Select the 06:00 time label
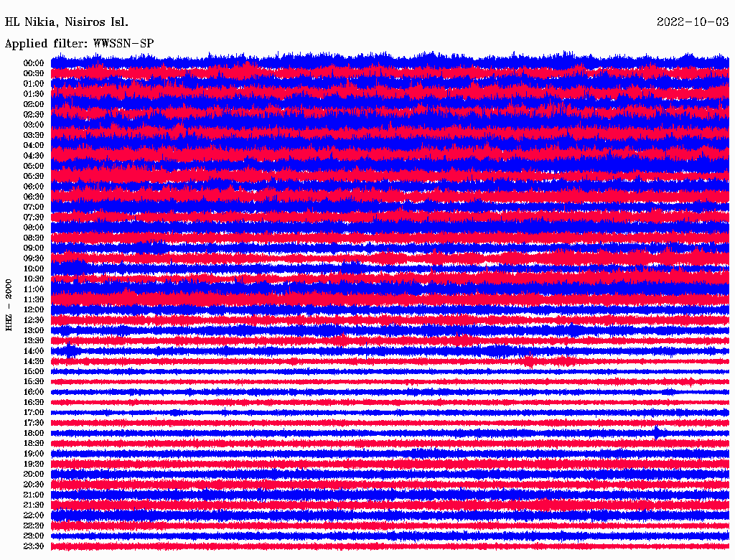Screen dimensions: 735x560 pos(34,187)
